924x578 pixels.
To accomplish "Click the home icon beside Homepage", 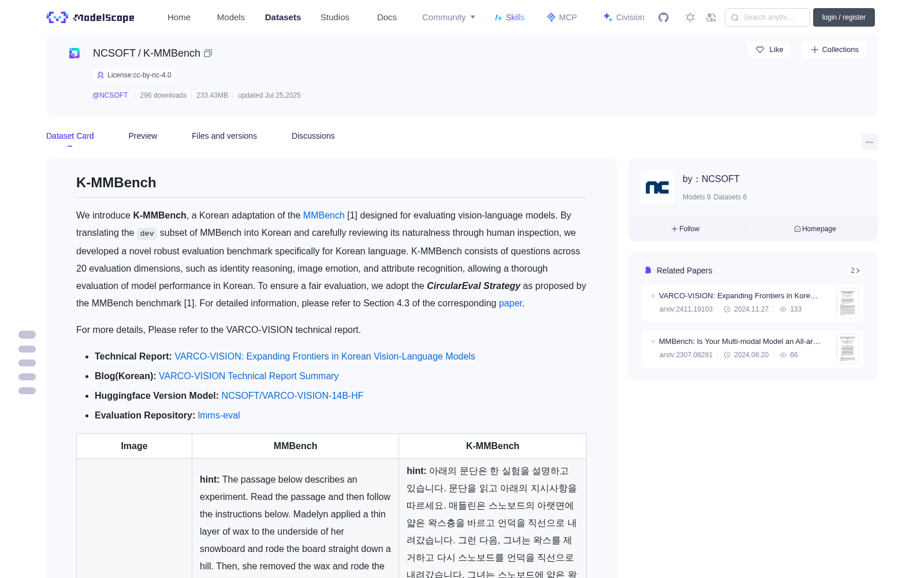I will (798, 229).
